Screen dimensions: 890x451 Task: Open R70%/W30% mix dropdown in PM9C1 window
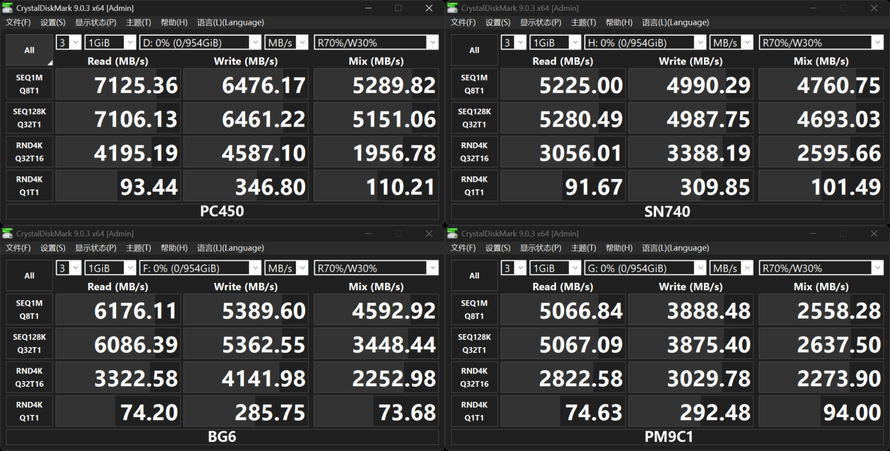(821, 268)
